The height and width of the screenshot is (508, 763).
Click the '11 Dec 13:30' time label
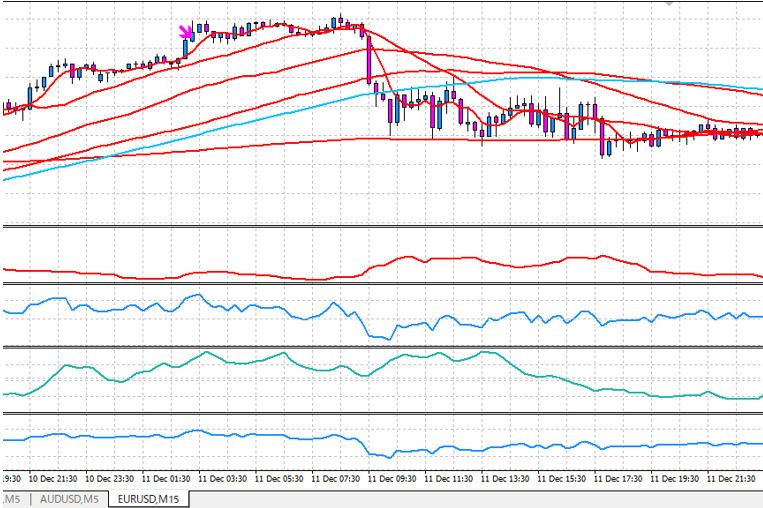(x=505, y=479)
